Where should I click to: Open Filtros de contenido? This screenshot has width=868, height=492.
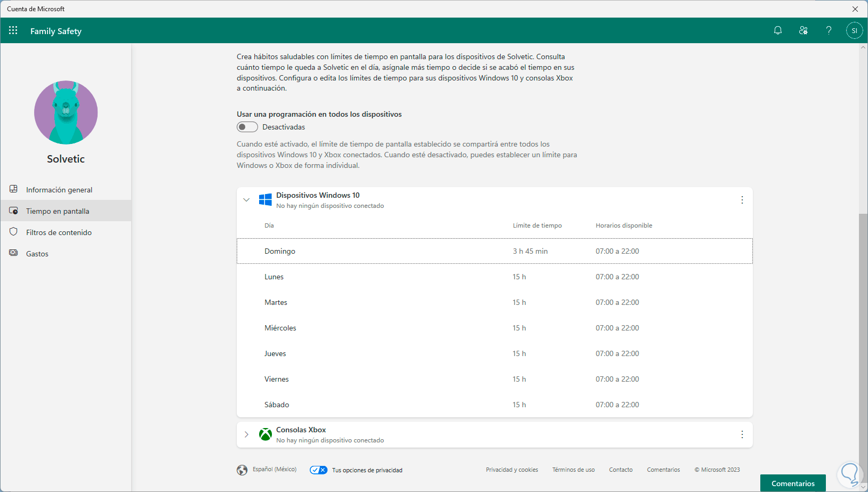tap(66, 232)
